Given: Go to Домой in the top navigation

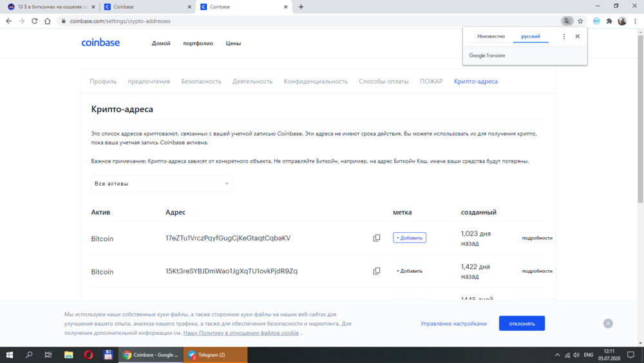Looking at the screenshot, I should [x=161, y=43].
